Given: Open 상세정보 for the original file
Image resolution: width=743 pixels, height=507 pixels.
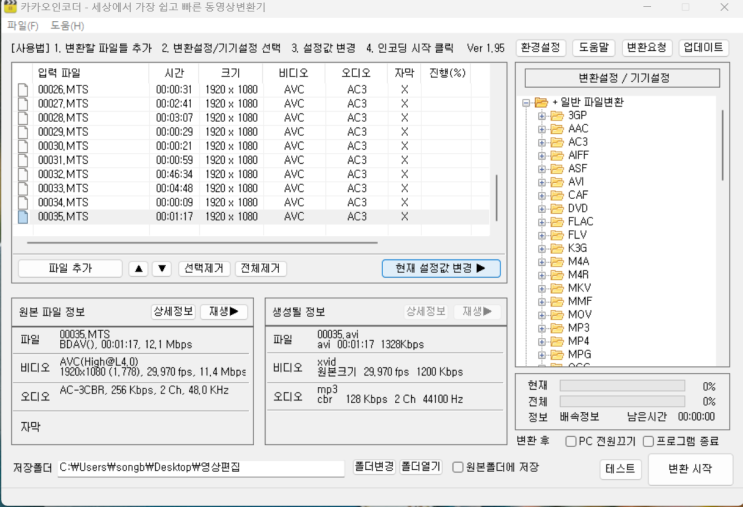Looking at the screenshot, I should [173, 312].
